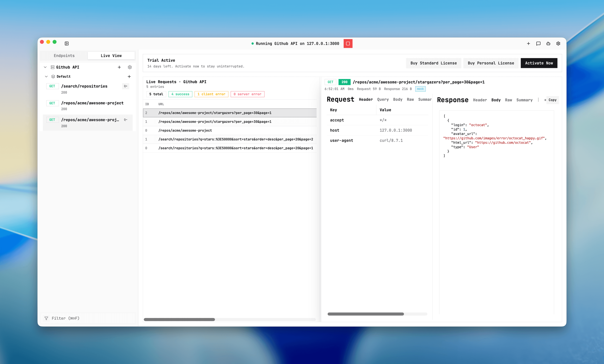Add an endpoint to the Default group
Viewport: 604px width, 364px height.
pyautogui.click(x=129, y=76)
